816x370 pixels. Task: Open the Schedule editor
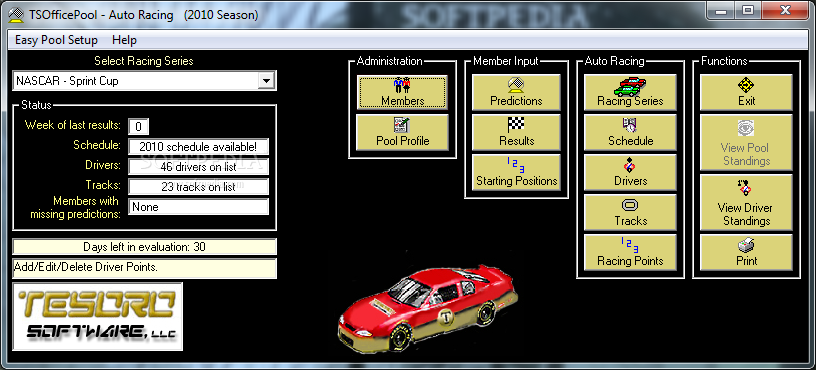pyautogui.click(x=630, y=132)
